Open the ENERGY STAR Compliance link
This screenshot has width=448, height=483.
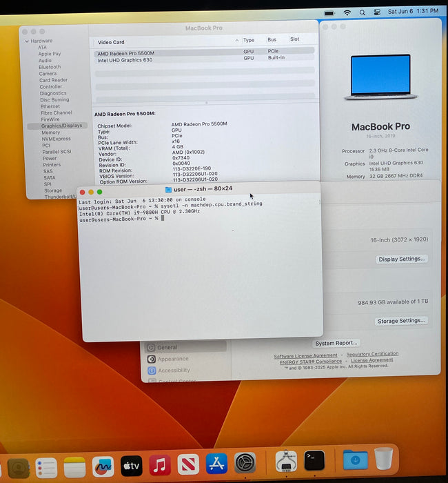[311, 362]
